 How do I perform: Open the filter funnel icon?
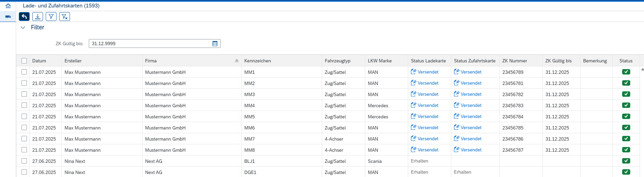pyautogui.click(x=51, y=17)
